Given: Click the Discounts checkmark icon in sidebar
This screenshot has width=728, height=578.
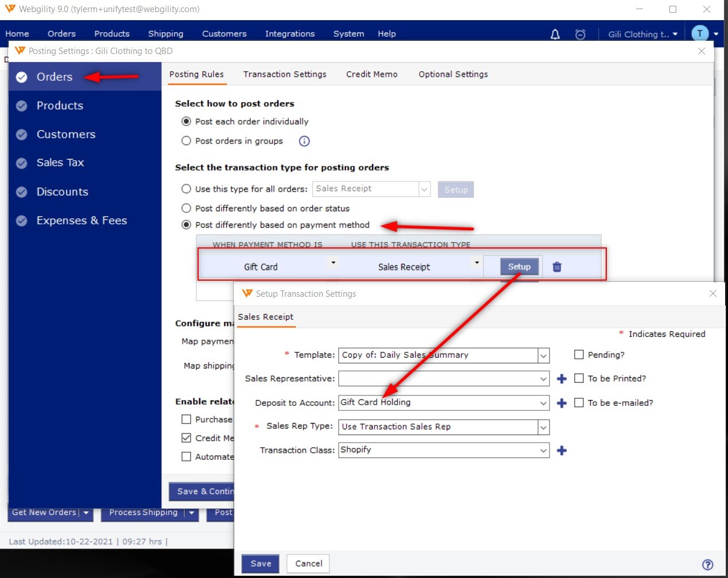Looking at the screenshot, I should coord(22,192).
